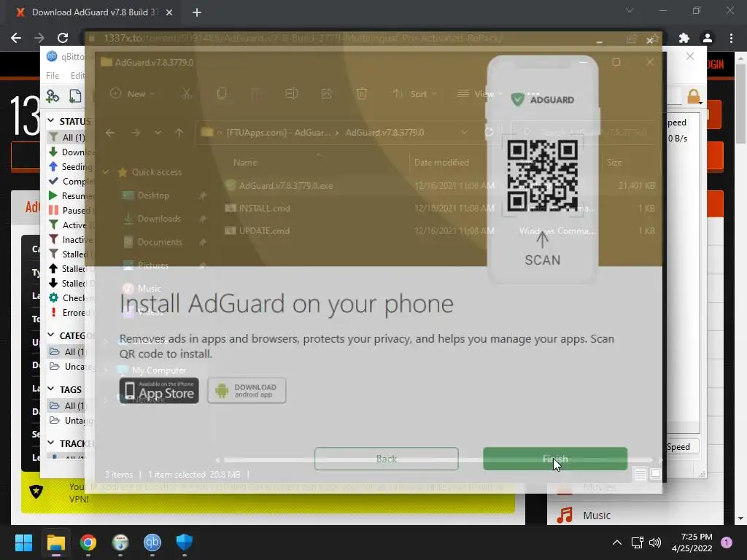The image size is (747, 560).
Task: Reload the current Chrome page
Action: coord(63,38)
